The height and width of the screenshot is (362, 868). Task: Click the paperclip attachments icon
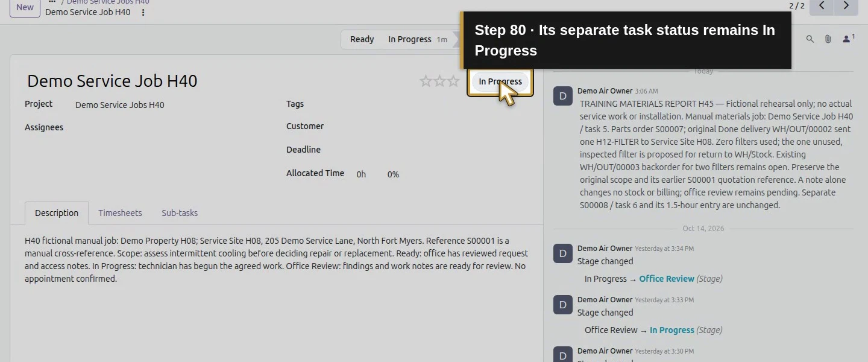coord(828,39)
